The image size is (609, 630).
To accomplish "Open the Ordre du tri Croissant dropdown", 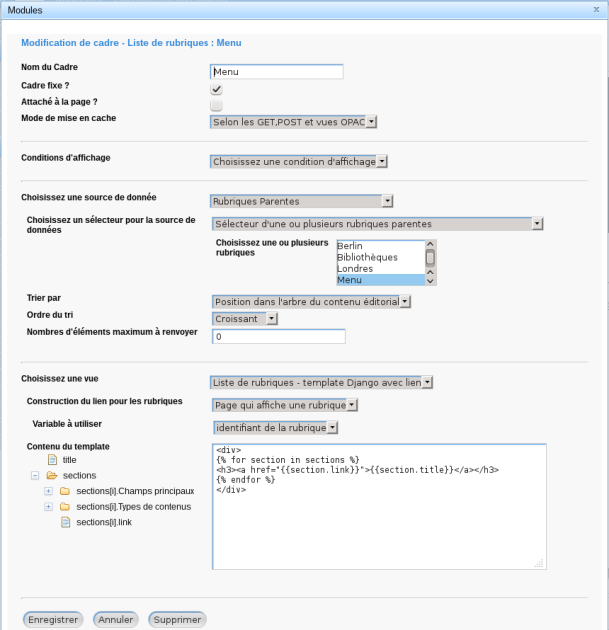I will coord(245,319).
